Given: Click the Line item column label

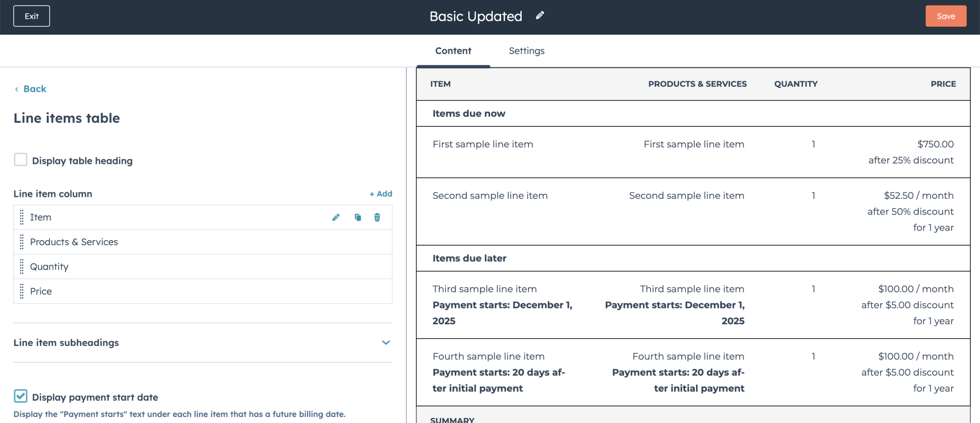Looking at the screenshot, I should [x=53, y=194].
